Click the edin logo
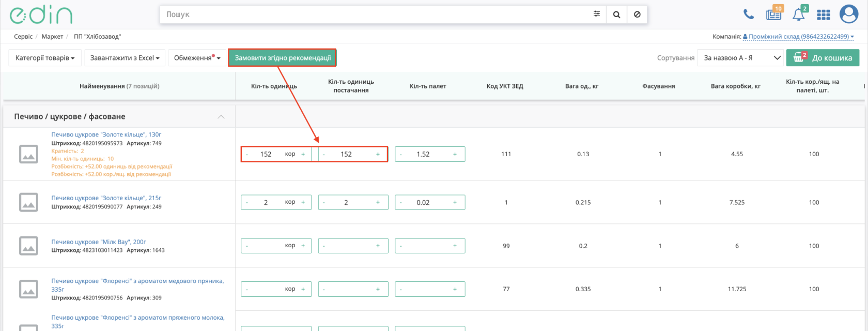 (41, 15)
